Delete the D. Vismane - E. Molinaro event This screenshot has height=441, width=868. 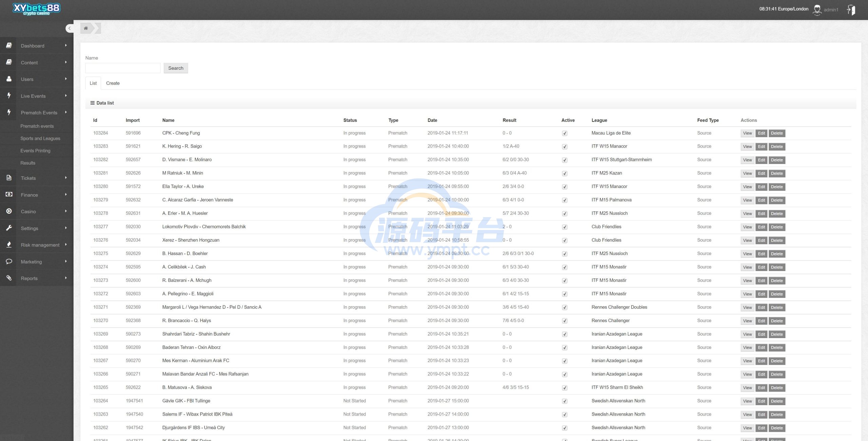coord(776,160)
